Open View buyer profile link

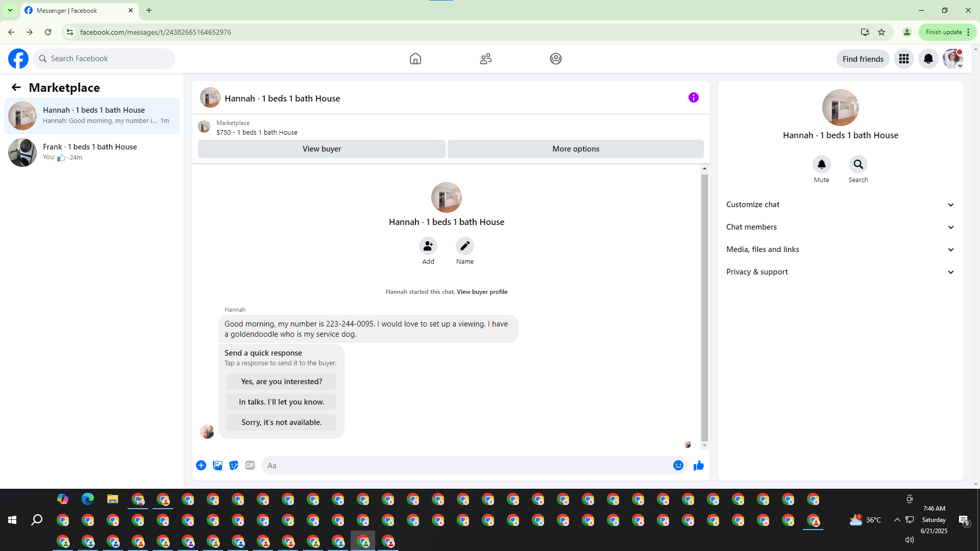pyautogui.click(x=482, y=292)
